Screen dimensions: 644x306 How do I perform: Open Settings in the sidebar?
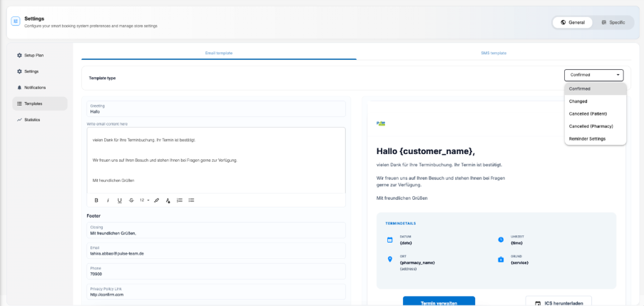(40, 71)
